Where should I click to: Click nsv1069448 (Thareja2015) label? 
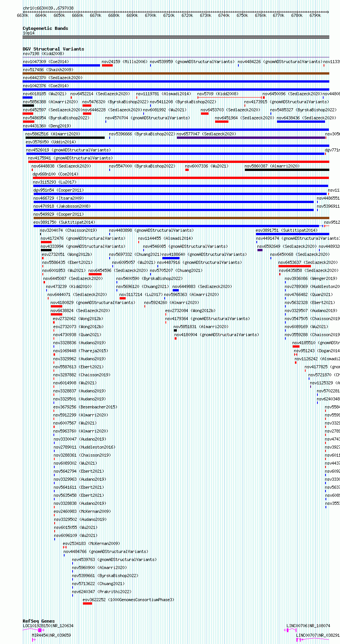click(81, 351)
